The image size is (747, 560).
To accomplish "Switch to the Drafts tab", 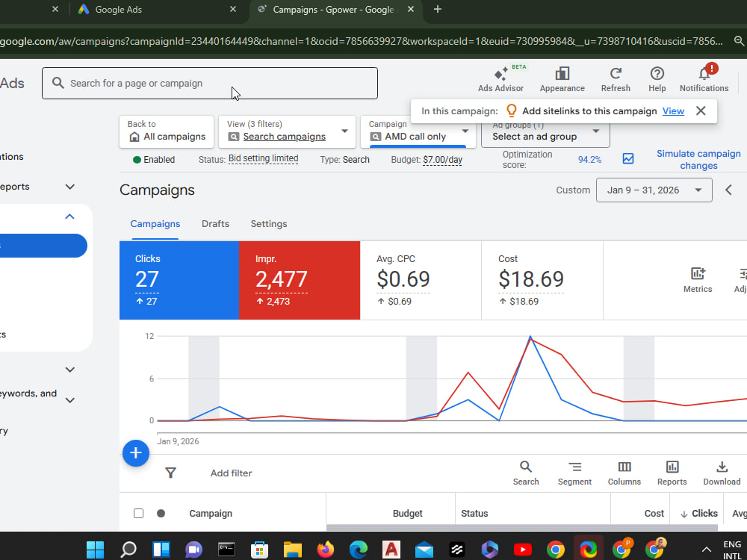I will [x=215, y=224].
